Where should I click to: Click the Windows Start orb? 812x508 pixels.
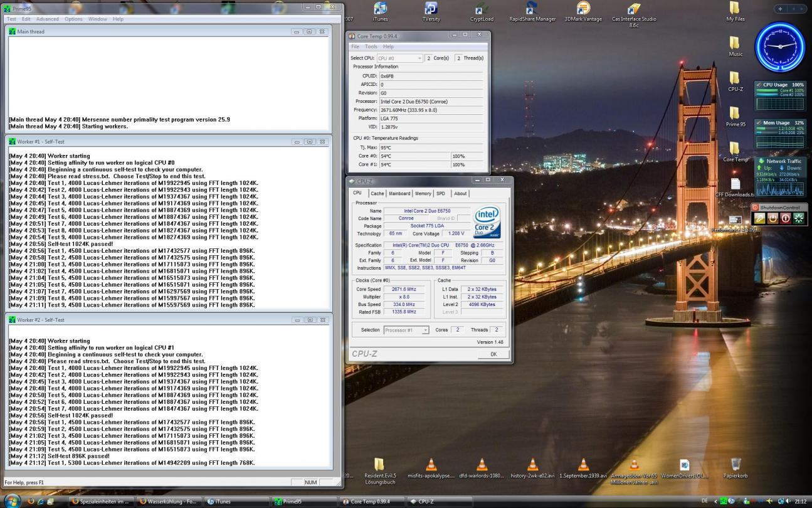[x=12, y=500]
